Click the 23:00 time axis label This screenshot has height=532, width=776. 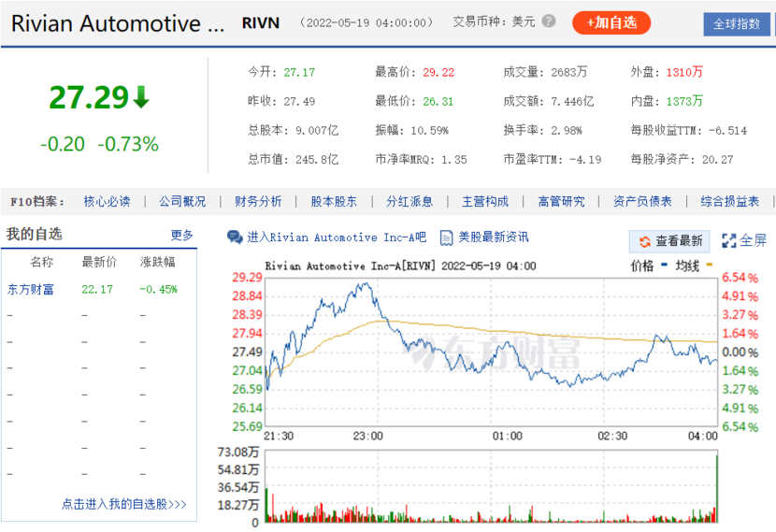pyautogui.click(x=367, y=436)
